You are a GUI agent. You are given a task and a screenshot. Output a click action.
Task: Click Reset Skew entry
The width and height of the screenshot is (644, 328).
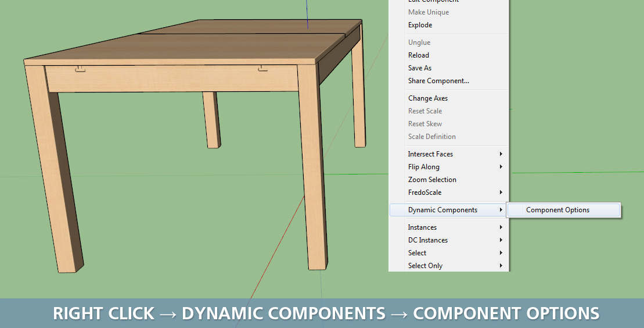pos(448,124)
